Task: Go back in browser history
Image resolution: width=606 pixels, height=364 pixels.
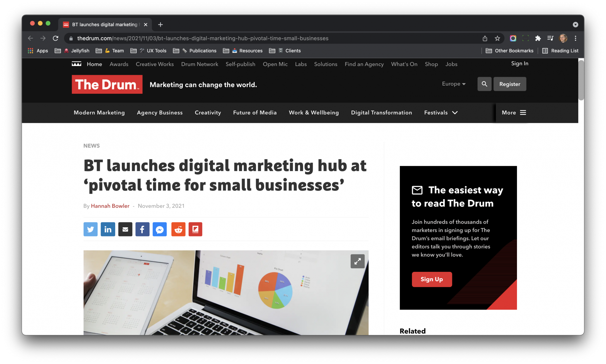Action: coord(31,38)
